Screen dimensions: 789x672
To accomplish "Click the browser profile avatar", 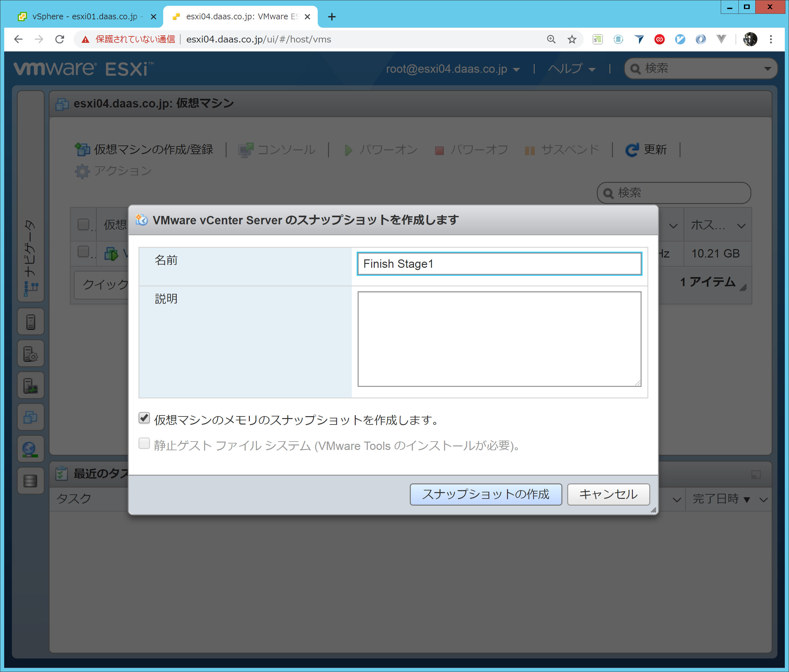I will click(x=750, y=39).
